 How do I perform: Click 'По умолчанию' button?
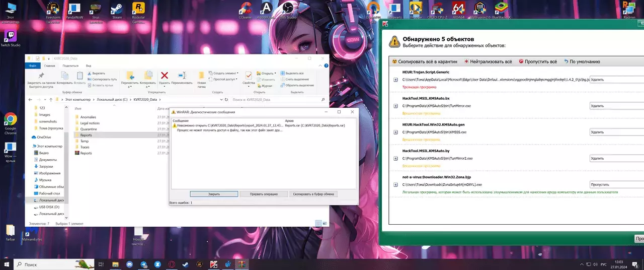click(582, 61)
